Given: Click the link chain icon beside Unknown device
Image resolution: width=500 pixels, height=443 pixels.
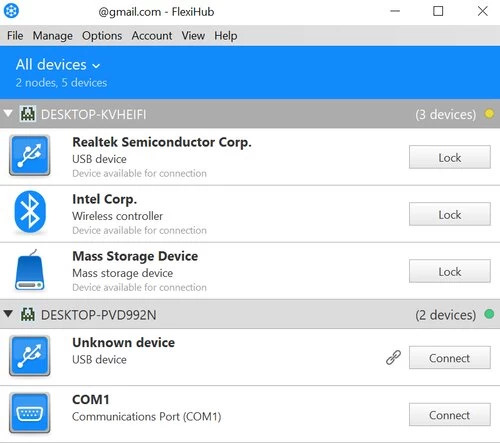Looking at the screenshot, I should coord(393,358).
